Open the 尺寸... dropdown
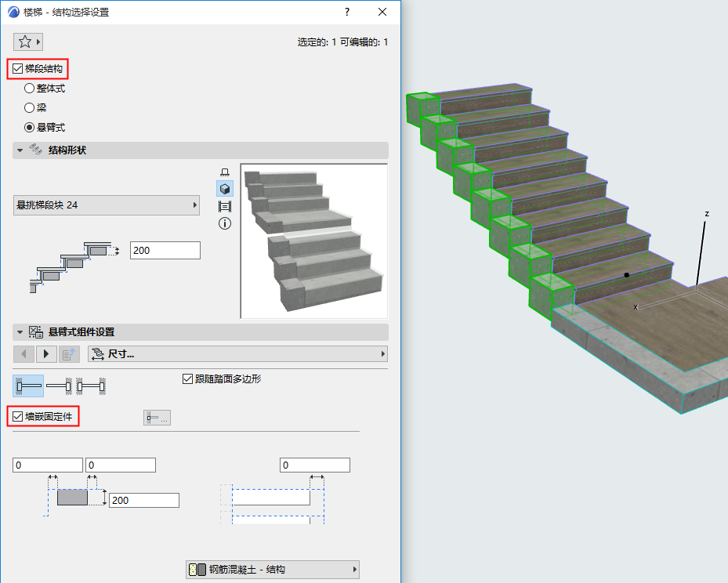This screenshot has height=583, width=728. click(x=235, y=353)
